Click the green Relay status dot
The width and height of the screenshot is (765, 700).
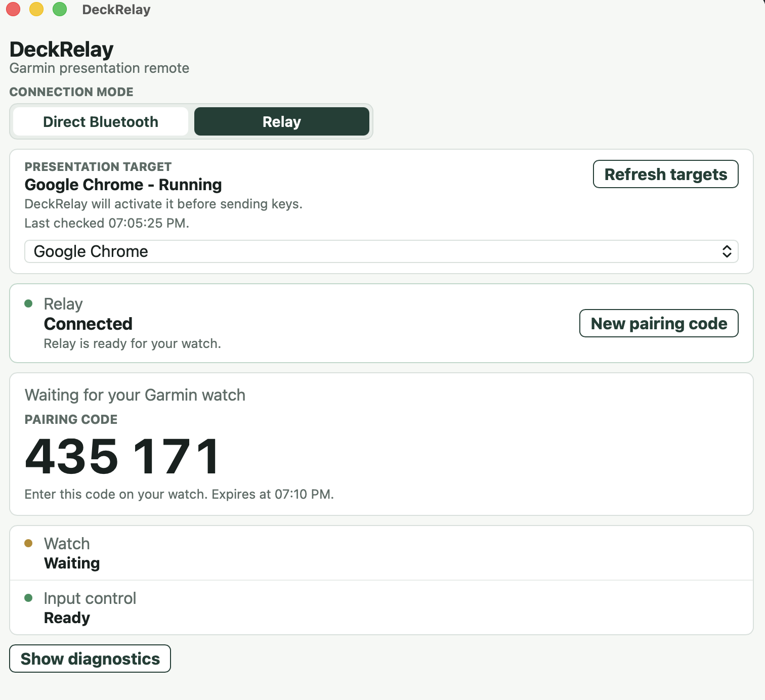coord(29,303)
